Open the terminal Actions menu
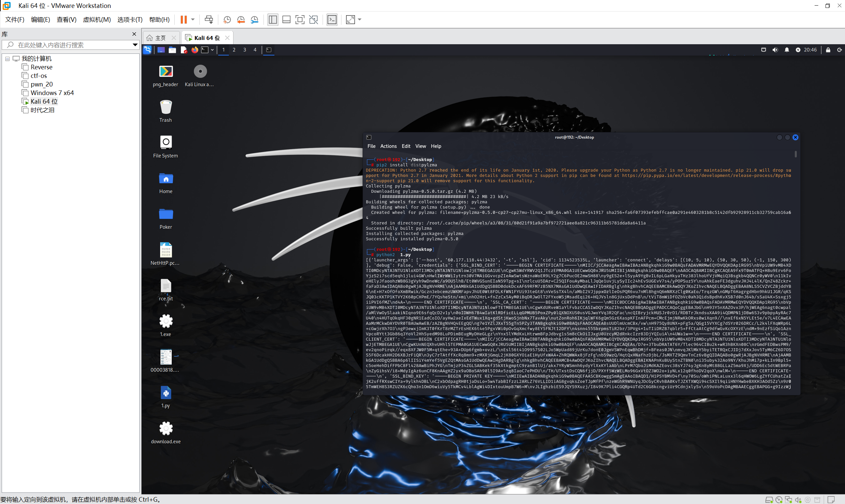845x504 pixels. [388, 146]
